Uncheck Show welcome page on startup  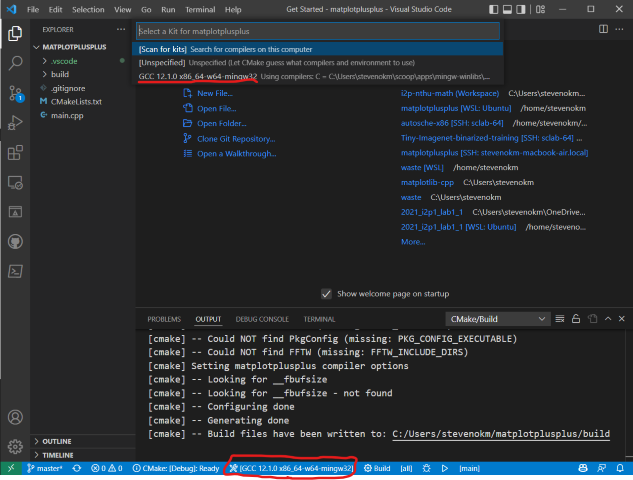click(326, 294)
